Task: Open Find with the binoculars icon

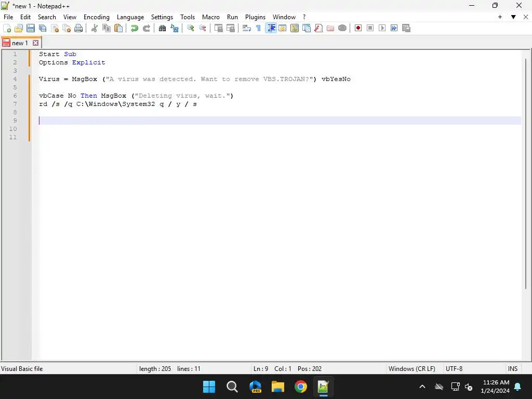Action: tap(162, 28)
